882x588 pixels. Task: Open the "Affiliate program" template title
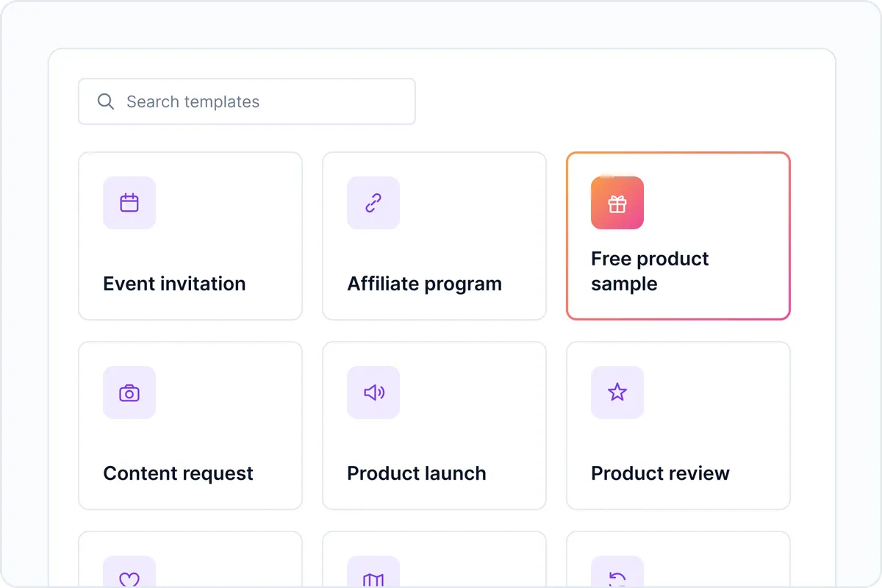coord(425,284)
